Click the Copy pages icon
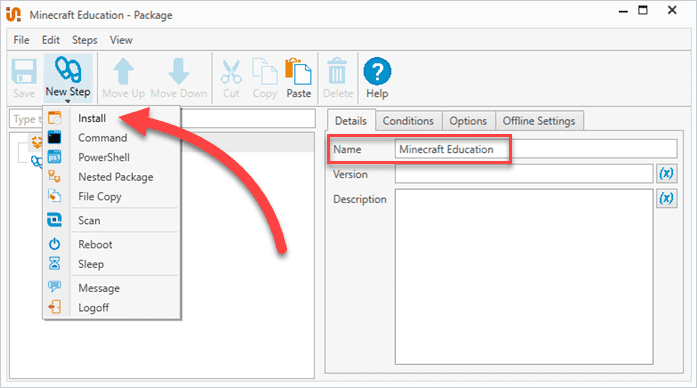Image resolution: width=697 pixels, height=388 pixels. click(265, 71)
